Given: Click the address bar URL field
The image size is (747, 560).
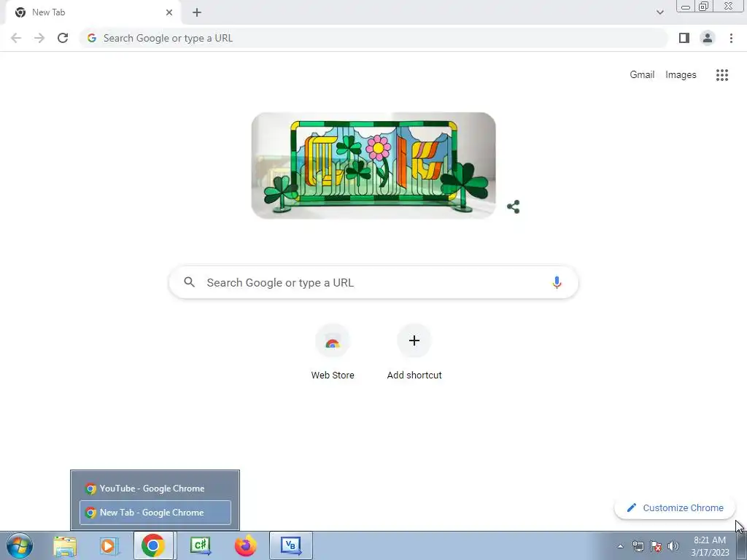Looking at the screenshot, I should coord(373,38).
